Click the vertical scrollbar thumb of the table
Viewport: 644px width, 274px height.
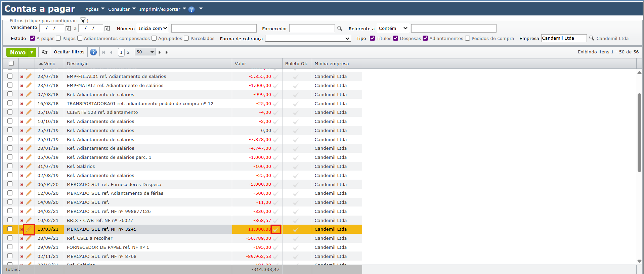[x=639, y=133]
